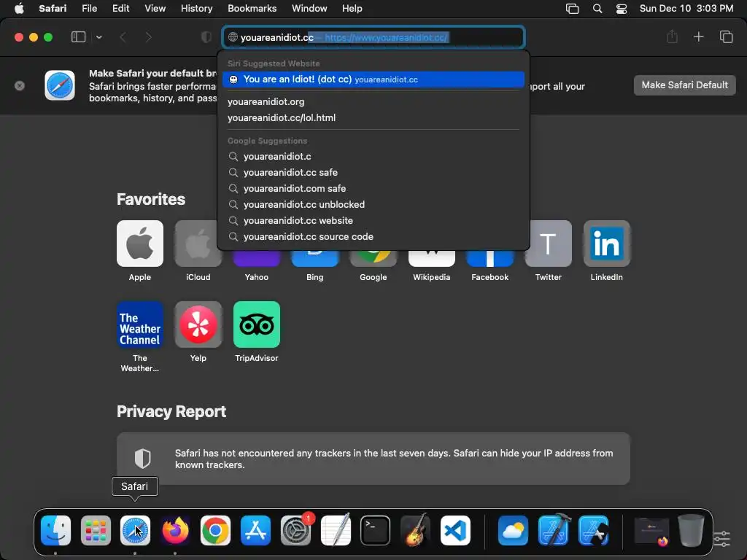The height and width of the screenshot is (560, 747).
Task: Open the View menu
Action: click(155, 9)
